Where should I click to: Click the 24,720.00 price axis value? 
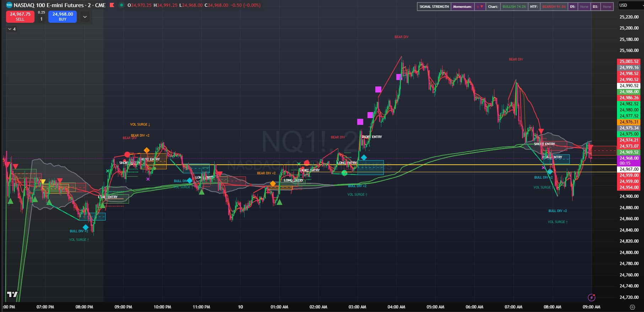[629, 297]
